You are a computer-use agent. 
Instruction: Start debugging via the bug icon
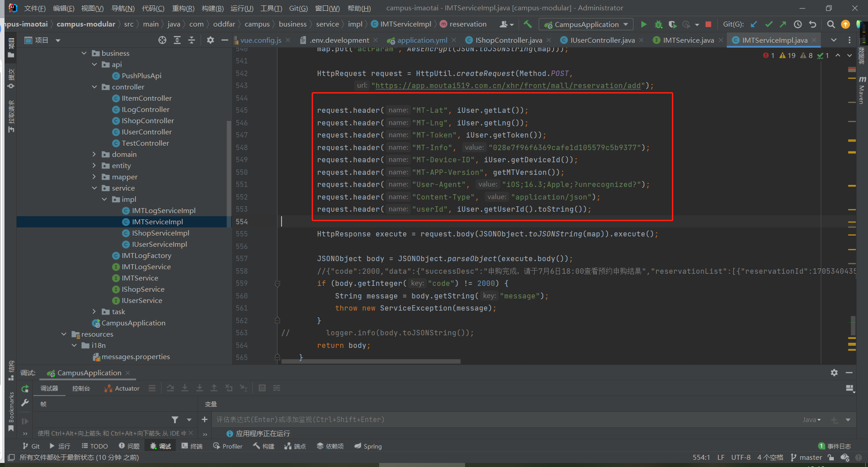pyautogui.click(x=658, y=24)
